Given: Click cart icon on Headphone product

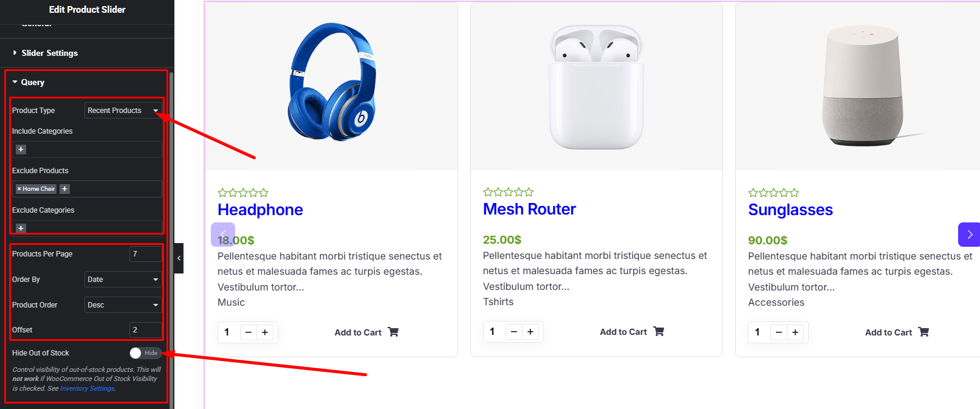Looking at the screenshot, I should tap(393, 332).
